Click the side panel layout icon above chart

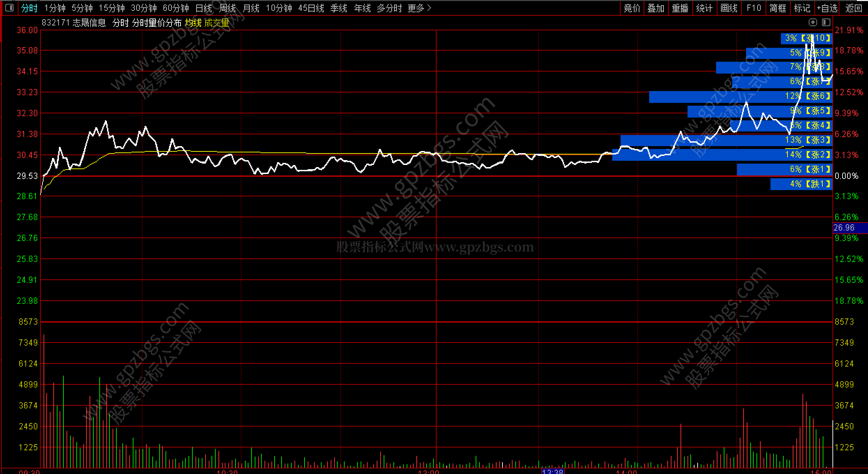point(826,23)
